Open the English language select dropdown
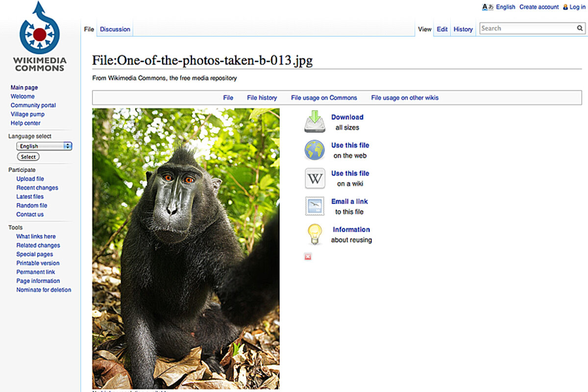Viewport: 588px width, 392px height. [x=44, y=146]
